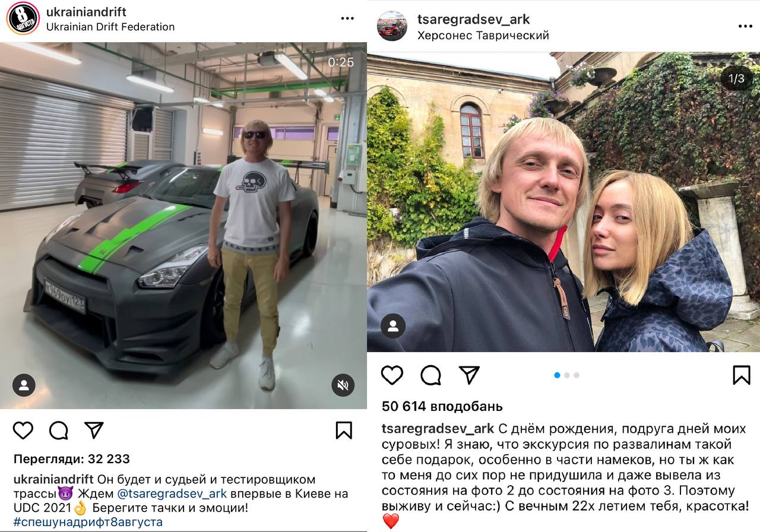Share the tsaregradsev_ark photo via paper plane
The width and height of the screenshot is (760, 532).
click(469, 375)
